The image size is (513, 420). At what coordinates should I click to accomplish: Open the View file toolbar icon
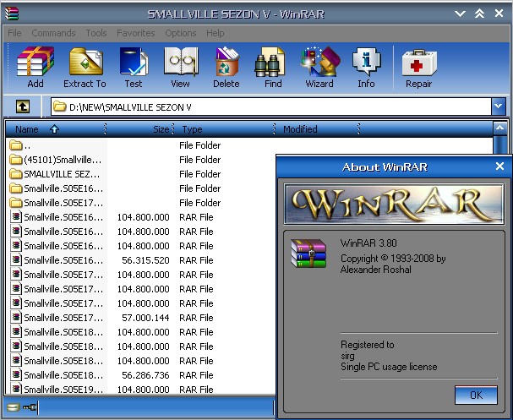coord(181,67)
